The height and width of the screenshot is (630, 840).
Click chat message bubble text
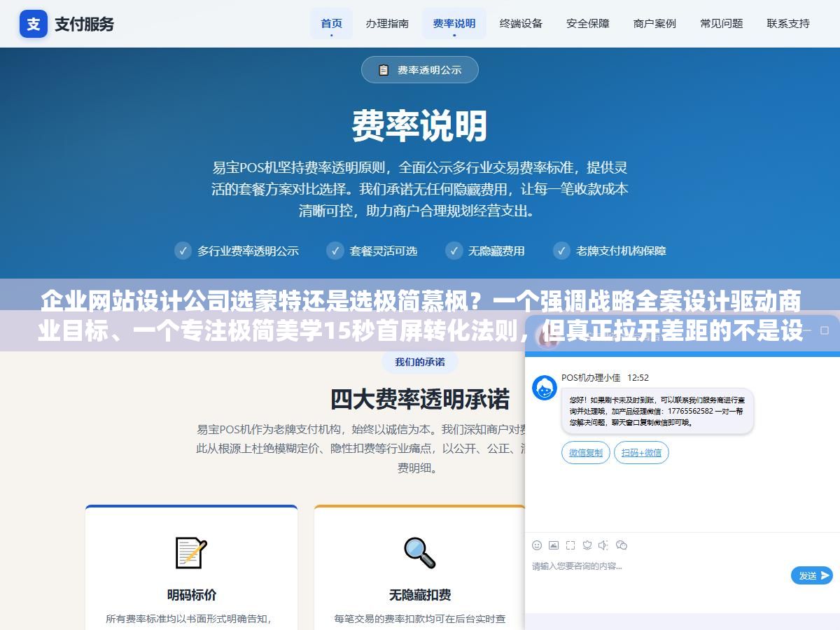click(657, 411)
